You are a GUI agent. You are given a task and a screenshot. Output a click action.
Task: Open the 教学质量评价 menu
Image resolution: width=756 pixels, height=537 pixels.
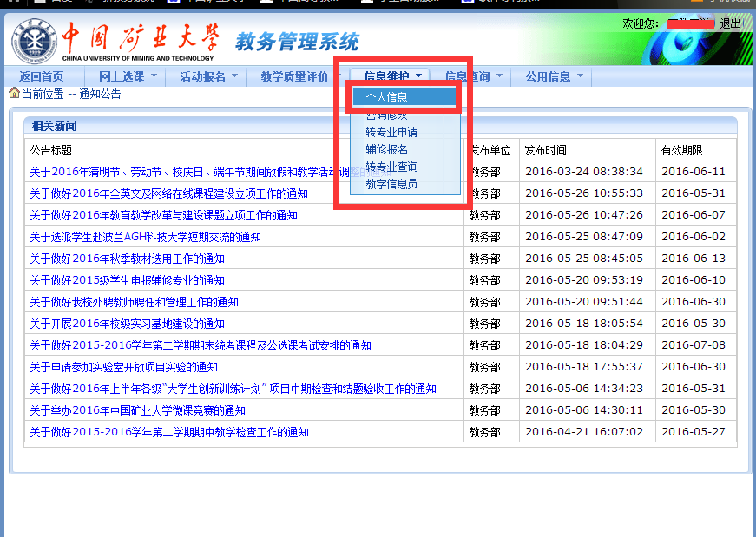(x=295, y=76)
